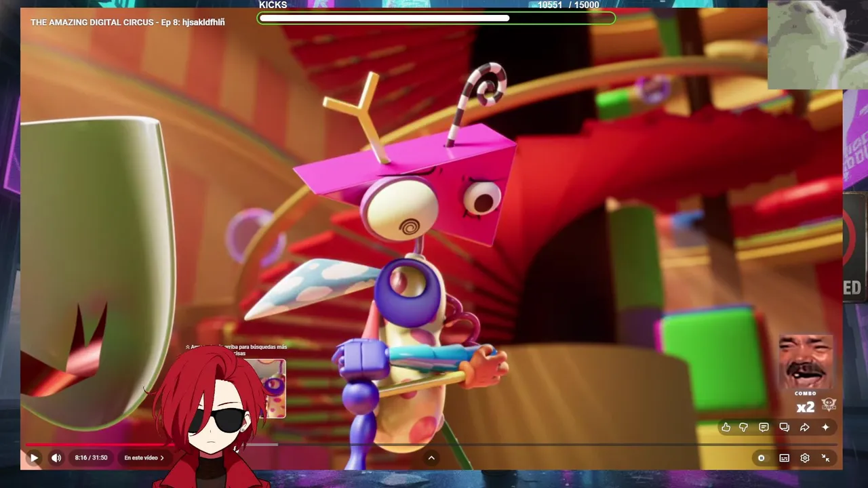This screenshot has height=488, width=868.
Task: Exit fullscreen mode icon
Action: [825, 458]
